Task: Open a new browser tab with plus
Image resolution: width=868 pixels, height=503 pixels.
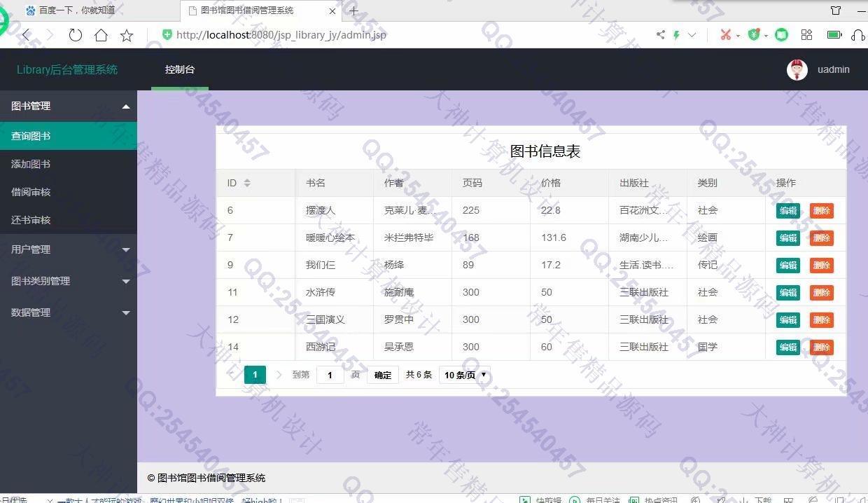Action: (353, 11)
